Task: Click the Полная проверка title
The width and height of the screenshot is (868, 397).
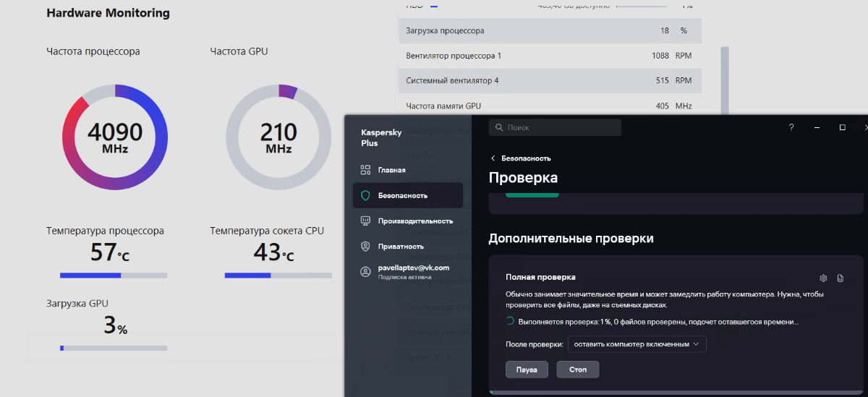Action: (540, 276)
